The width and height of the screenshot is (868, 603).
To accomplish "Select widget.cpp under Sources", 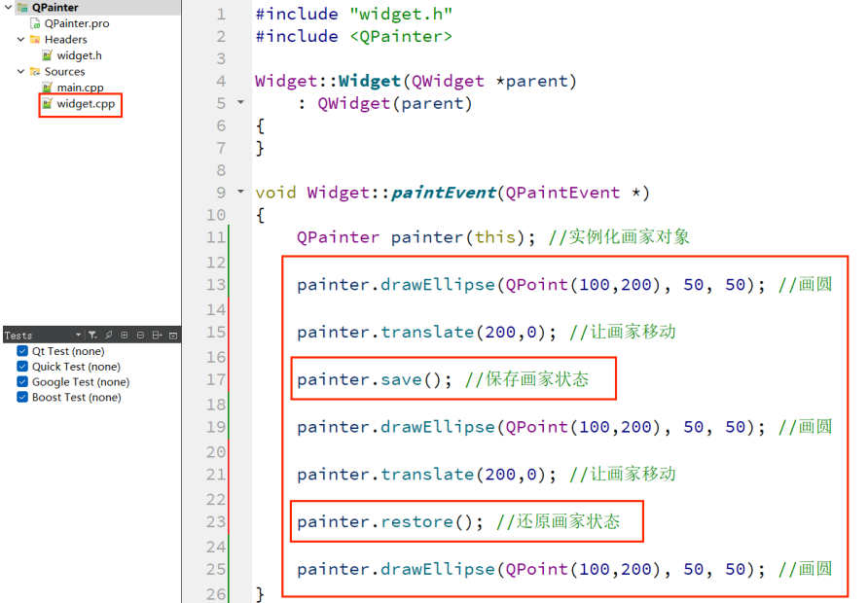I will coord(86,103).
